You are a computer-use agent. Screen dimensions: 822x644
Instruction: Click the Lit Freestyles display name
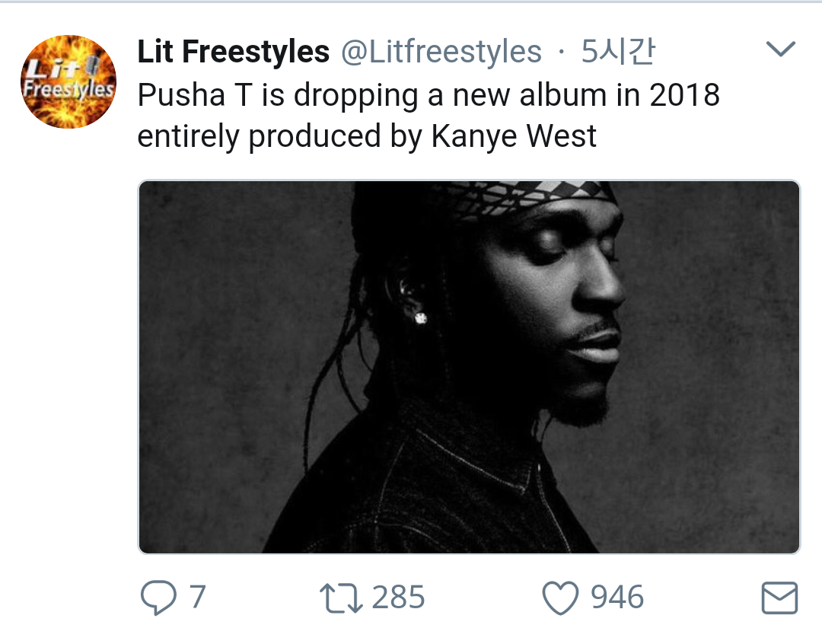pos(233,52)
